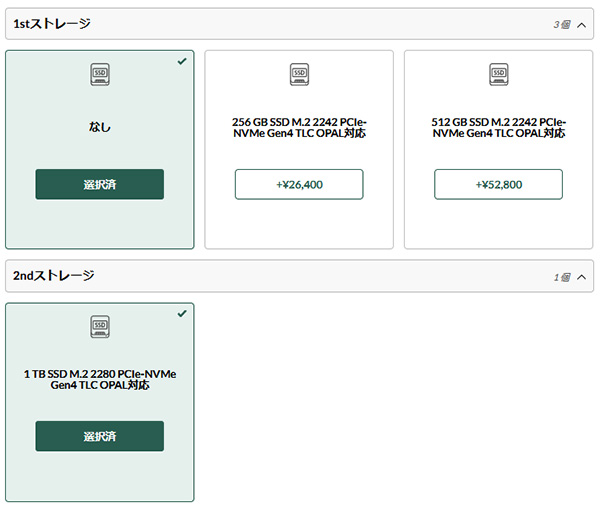Viewport: 600px width, 508px height.
Task: Click 256 GB SSD M.2 2242 description text
Action: 299,127
